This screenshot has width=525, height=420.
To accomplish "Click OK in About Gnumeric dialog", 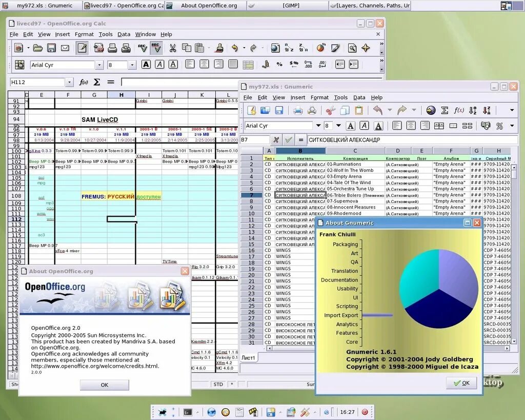I will click(462, 383).
